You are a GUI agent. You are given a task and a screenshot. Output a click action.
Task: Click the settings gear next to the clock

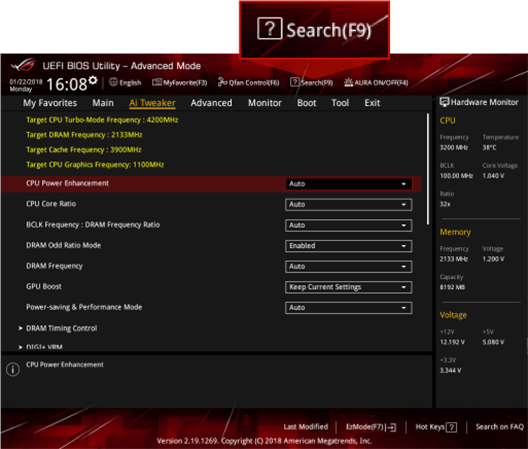(x=93, y=81)
